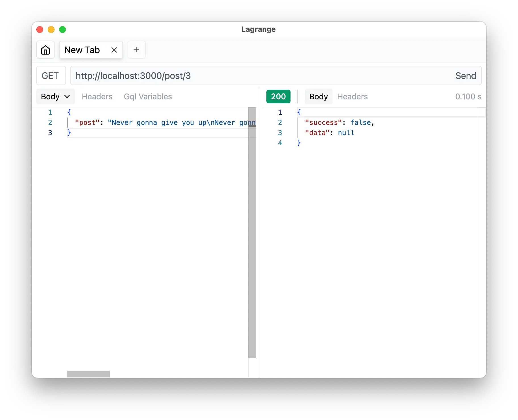
Task: Click the null value in response
Action: (346, 133)
